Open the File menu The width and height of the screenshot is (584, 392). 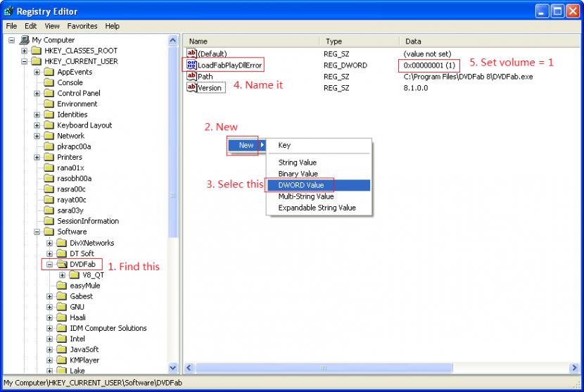tap(11, 26)
